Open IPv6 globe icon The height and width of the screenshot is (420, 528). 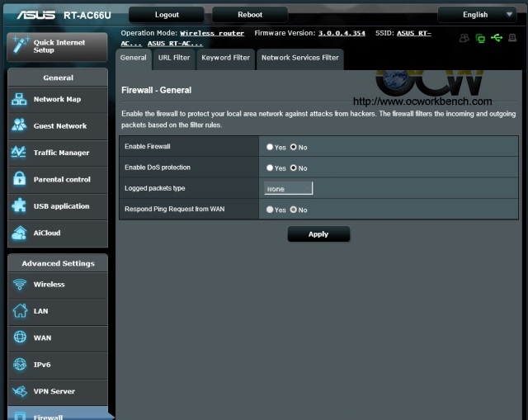(20, 364)
